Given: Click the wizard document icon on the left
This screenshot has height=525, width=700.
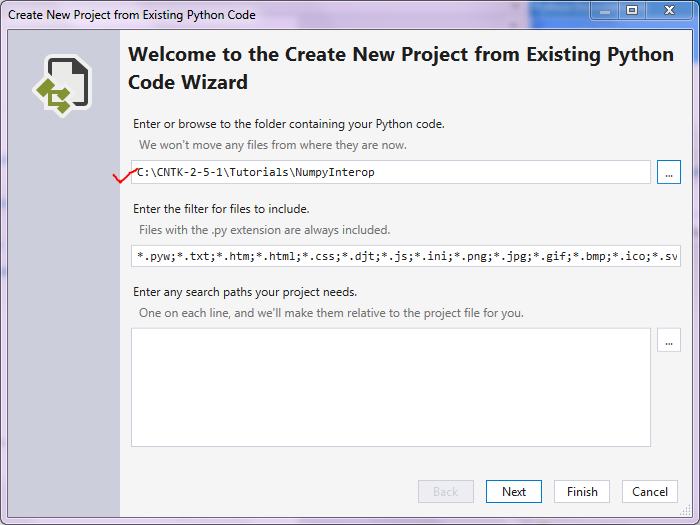Looking at the screenshot, I should [63, 85].
